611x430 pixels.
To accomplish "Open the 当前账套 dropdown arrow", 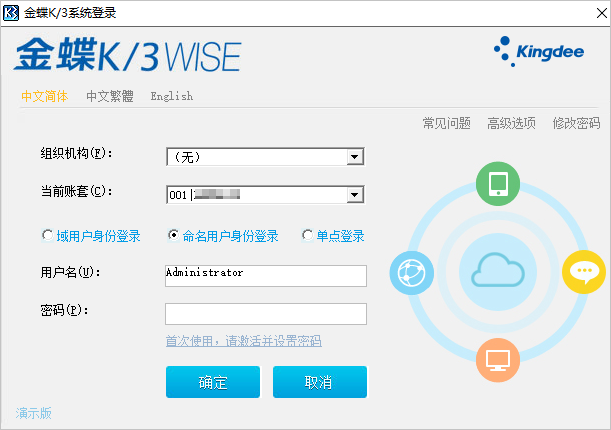I will [355, 195].
